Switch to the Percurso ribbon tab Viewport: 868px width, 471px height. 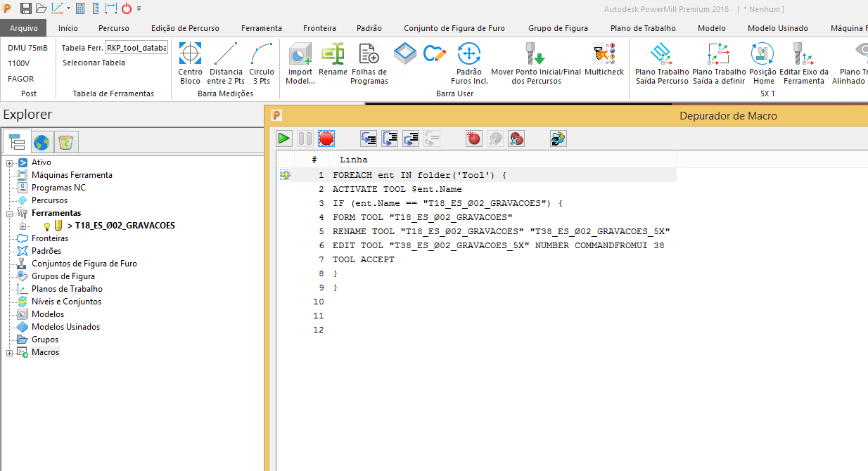(x=113, y=27)
